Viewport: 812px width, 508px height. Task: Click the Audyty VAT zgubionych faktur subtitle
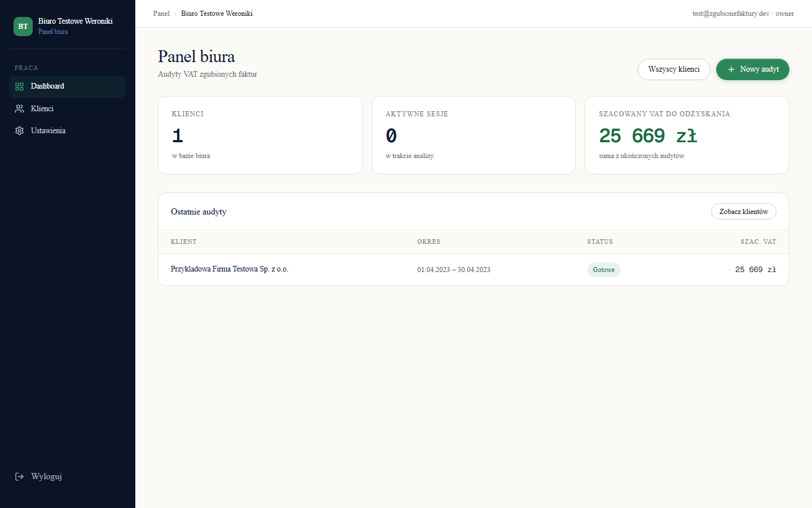pos(208,74)
